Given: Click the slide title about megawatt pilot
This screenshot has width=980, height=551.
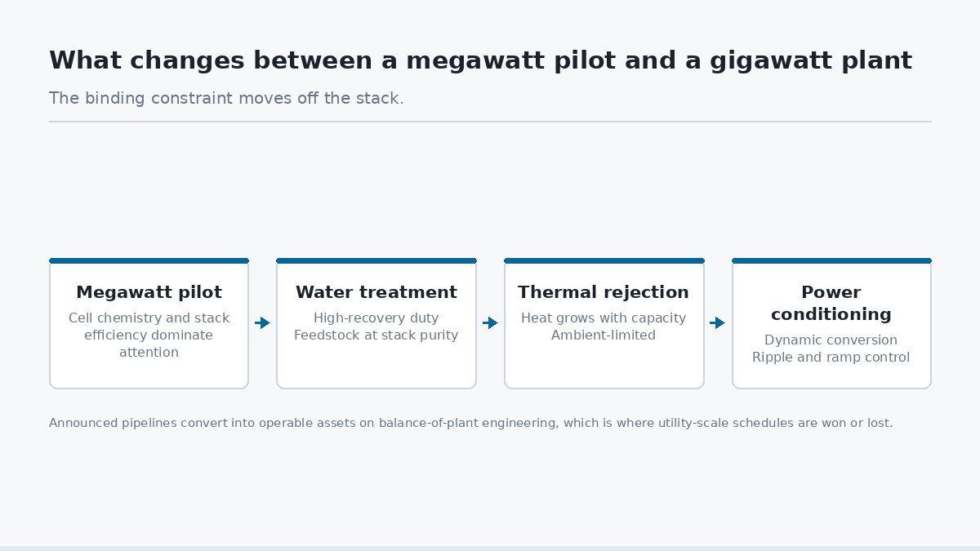Looking at the screenshot, I should [480, 60].
